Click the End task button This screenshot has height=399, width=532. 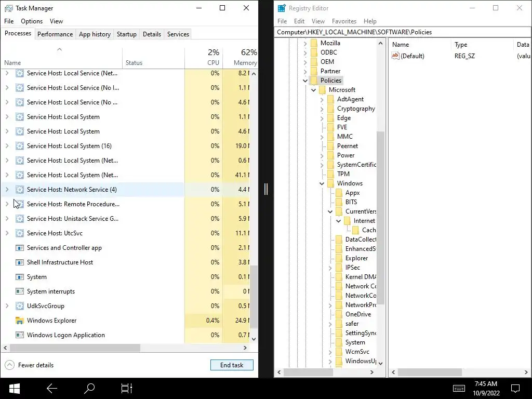pos(232,365)
